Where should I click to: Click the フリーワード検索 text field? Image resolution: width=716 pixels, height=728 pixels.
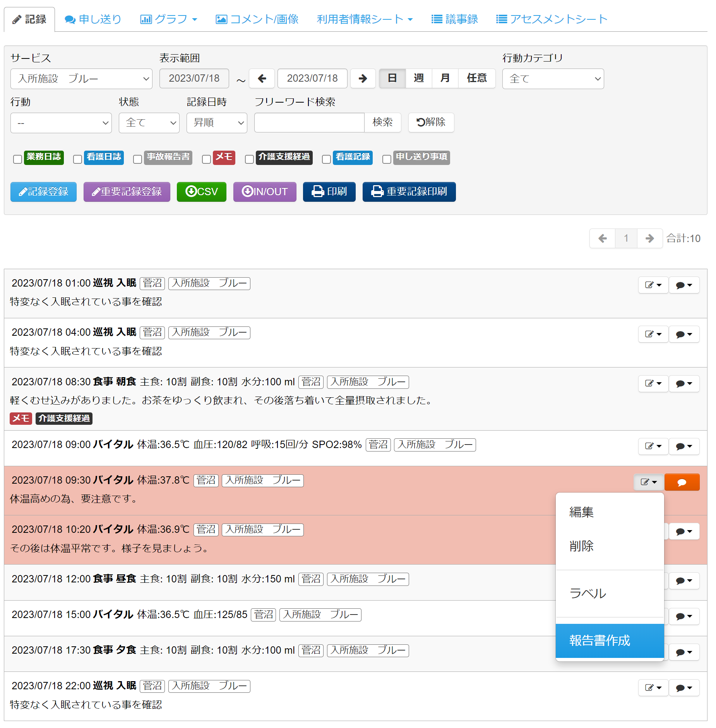pos(309,123)
